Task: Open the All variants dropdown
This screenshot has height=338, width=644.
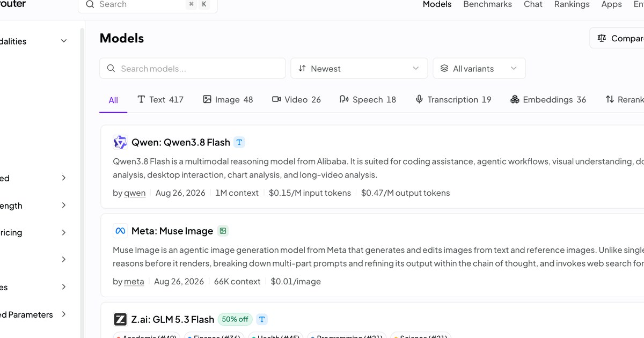Action: pyautogui.click(x=479, y=68)
